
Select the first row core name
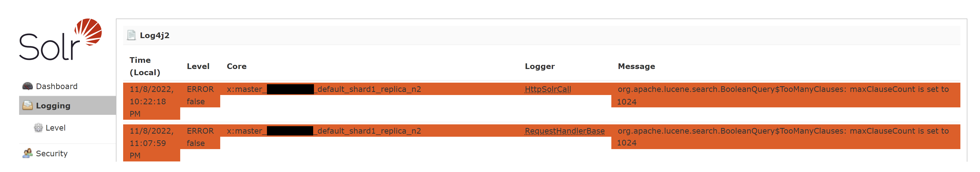[x=324, y=89]
